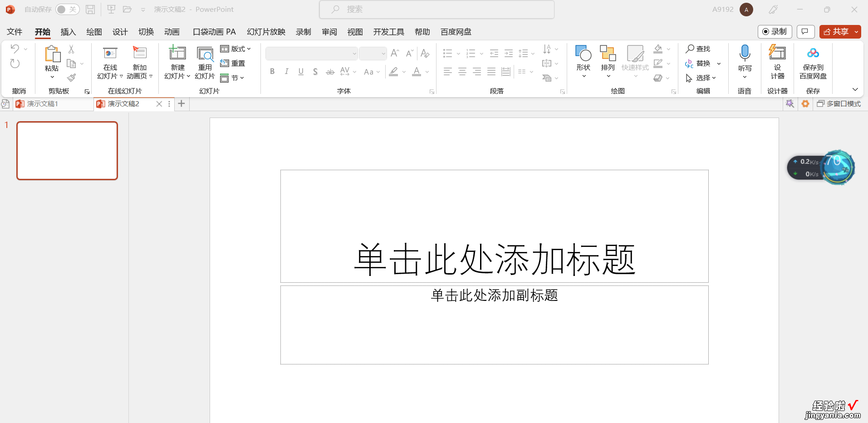Open the font size combo box
Viewport: 868px width, 423px height.
(373, 54)
